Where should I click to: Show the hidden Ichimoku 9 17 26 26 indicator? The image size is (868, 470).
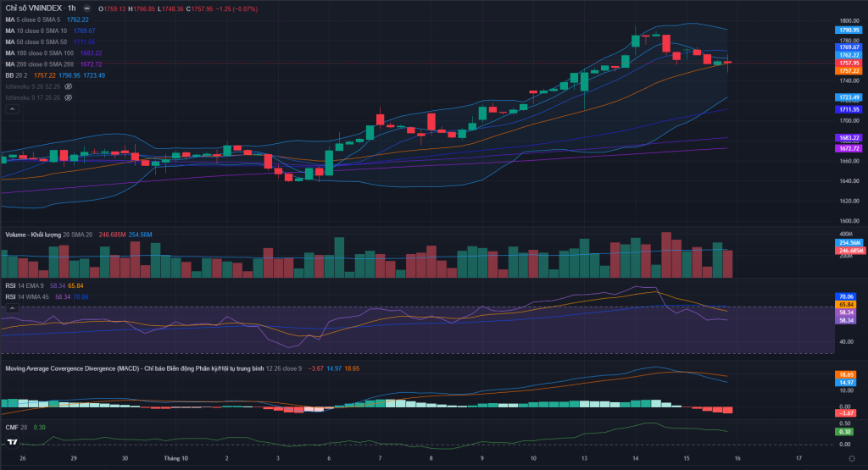point(69,97)
